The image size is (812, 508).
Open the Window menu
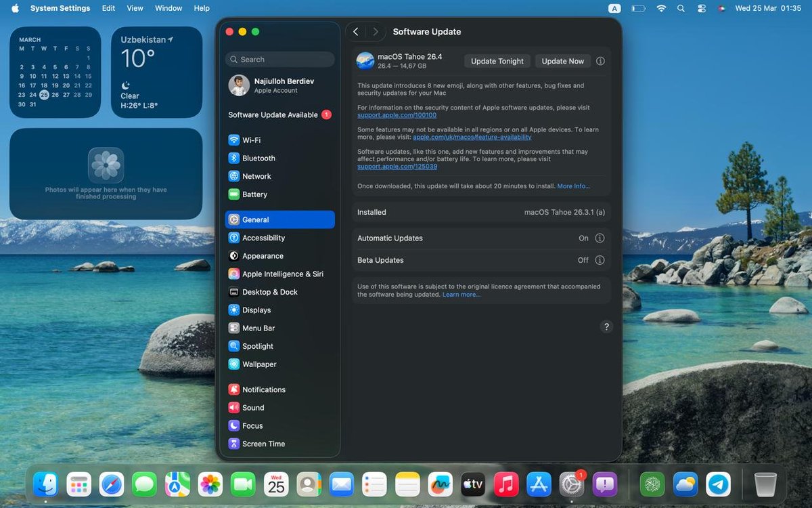pos(168,8)
